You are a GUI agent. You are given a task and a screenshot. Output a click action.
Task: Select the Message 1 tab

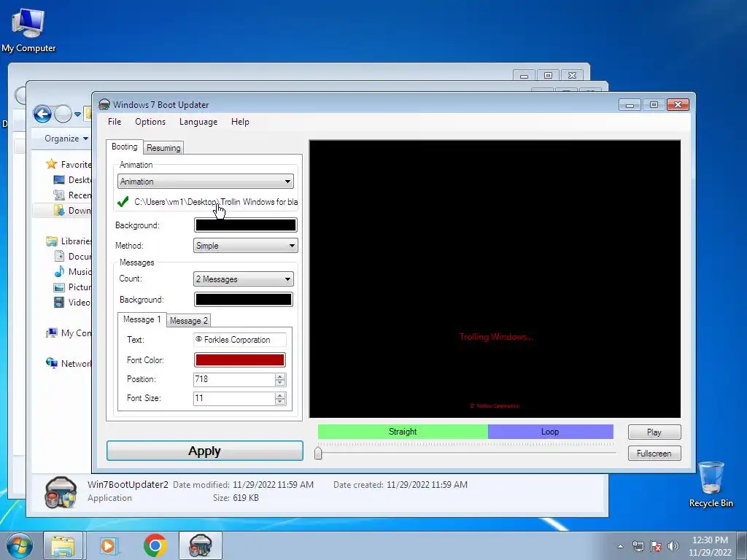(x=142, y=319)
